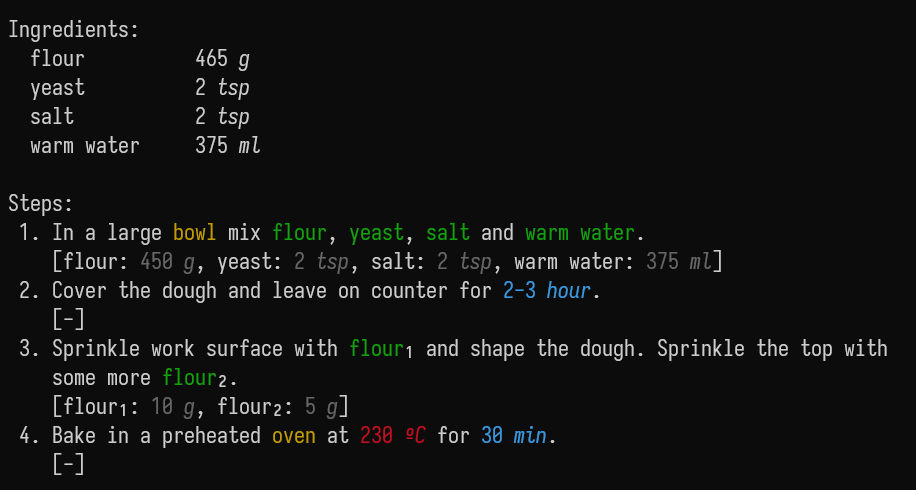Click the red 230 ºC temperature
Viewport: 916px width, 490px height.
point(393,436)
